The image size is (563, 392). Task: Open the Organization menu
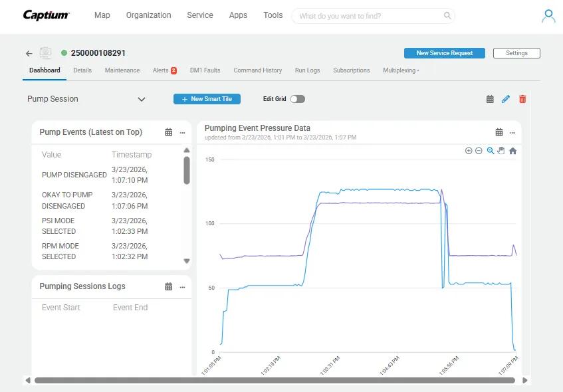click(148, 15)
